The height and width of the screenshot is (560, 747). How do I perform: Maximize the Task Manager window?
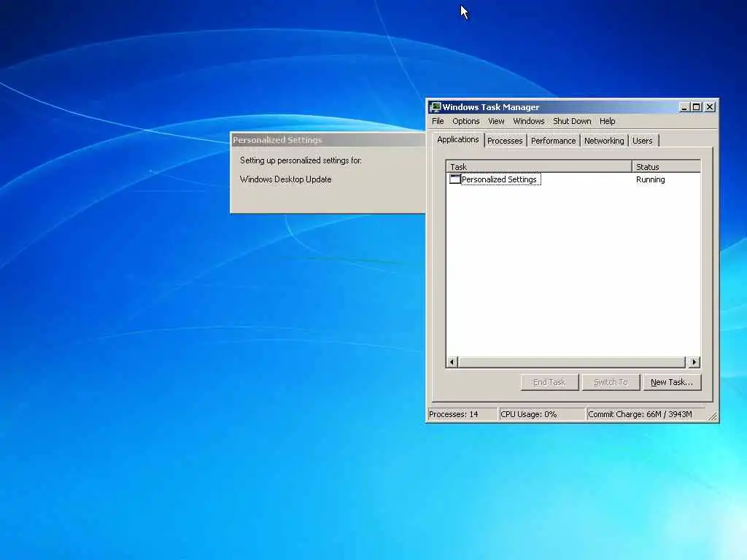point(697,107)
